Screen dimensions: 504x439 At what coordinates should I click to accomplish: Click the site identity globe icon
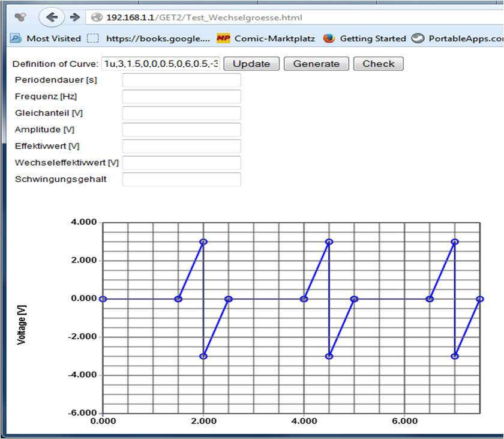pos(96,17)
